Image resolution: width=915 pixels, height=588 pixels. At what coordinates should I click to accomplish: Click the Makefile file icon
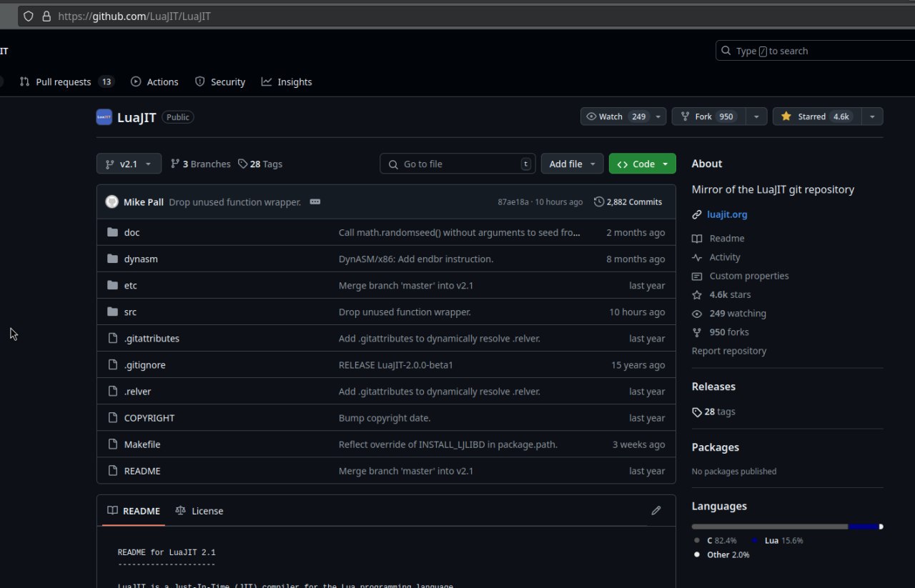click(x=112, y=444)
